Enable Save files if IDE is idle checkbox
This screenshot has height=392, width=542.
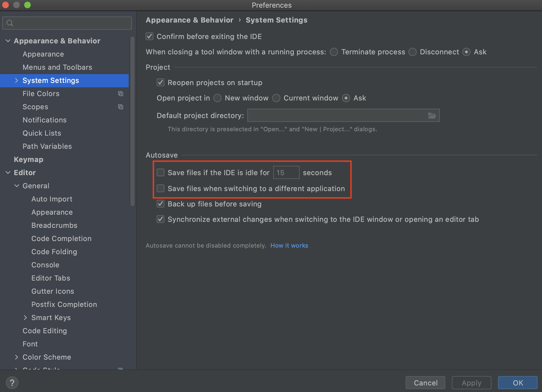tap(161, 173)
